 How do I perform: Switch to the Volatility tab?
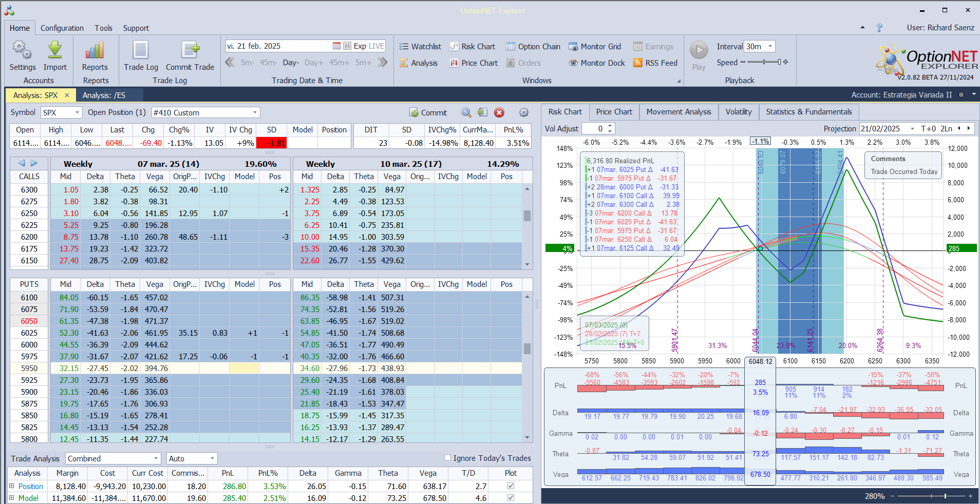[738, 112]
